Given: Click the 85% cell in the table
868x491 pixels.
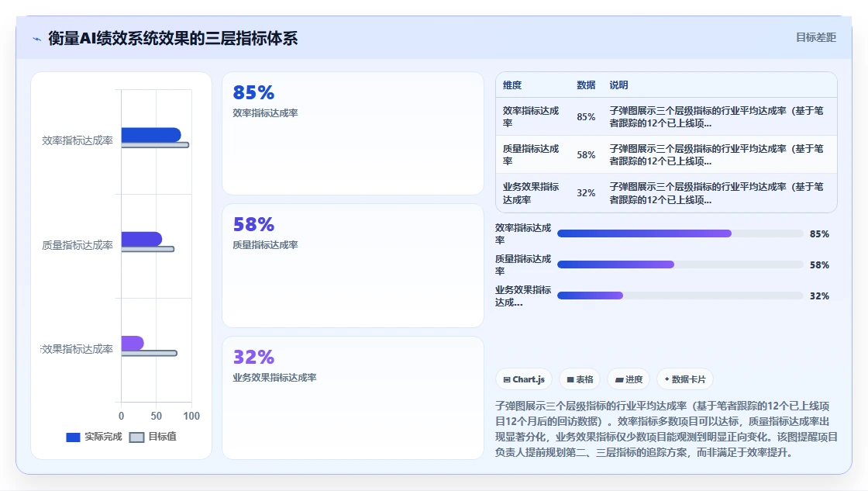Looking at the screenshot, I should [586, 117].
